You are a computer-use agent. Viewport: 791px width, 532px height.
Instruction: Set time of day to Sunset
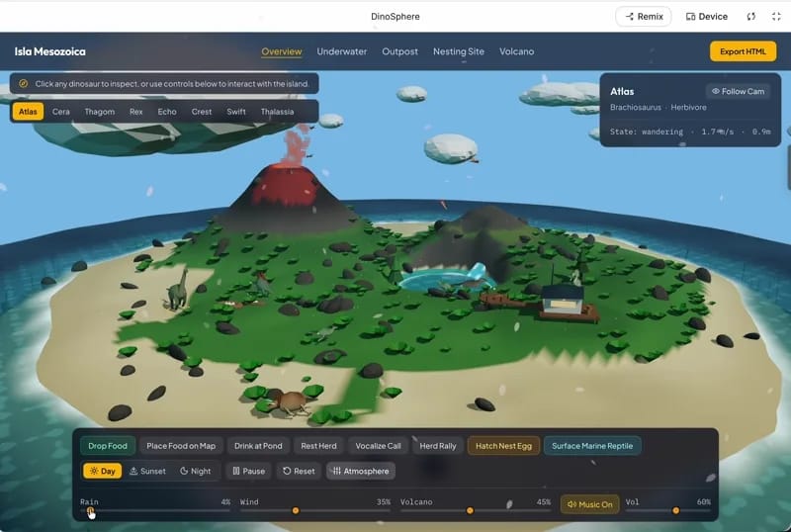point(147,471)
